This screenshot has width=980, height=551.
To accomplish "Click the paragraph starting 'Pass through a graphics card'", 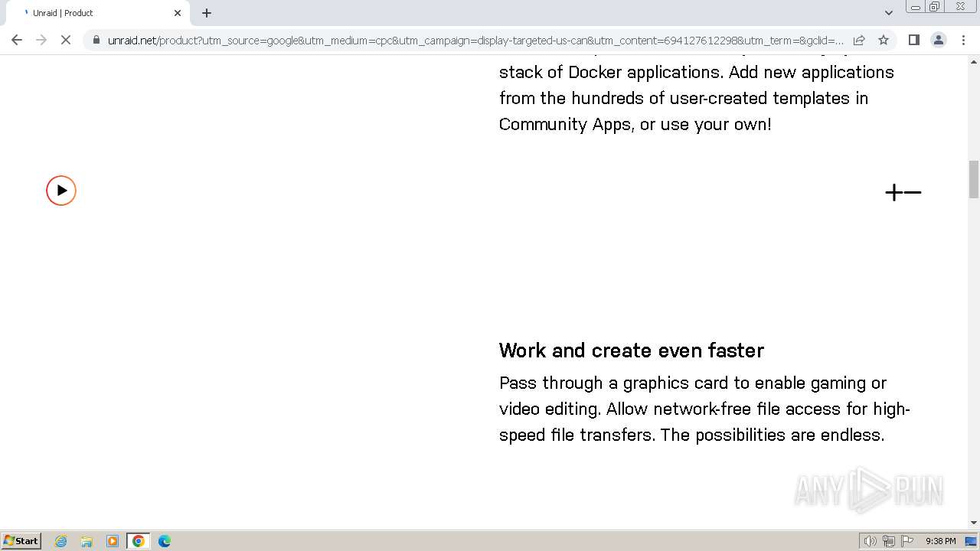I will pos(704,409).
